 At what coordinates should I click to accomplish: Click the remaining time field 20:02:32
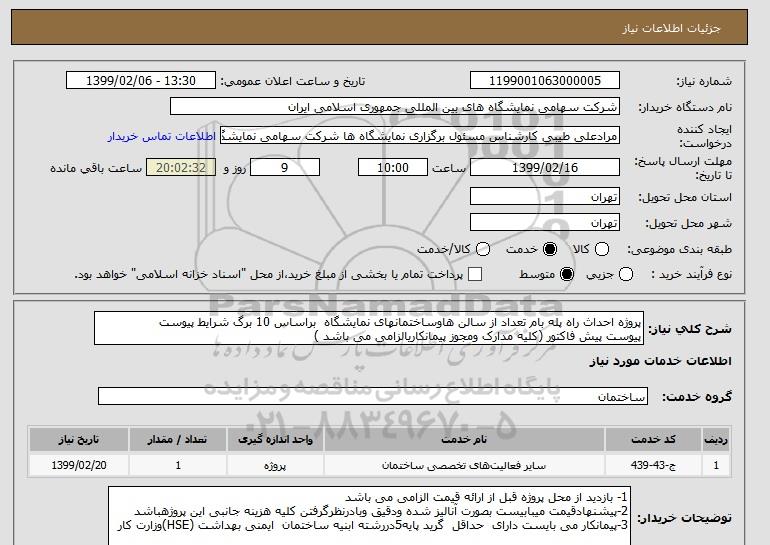[x=181, y=167]
